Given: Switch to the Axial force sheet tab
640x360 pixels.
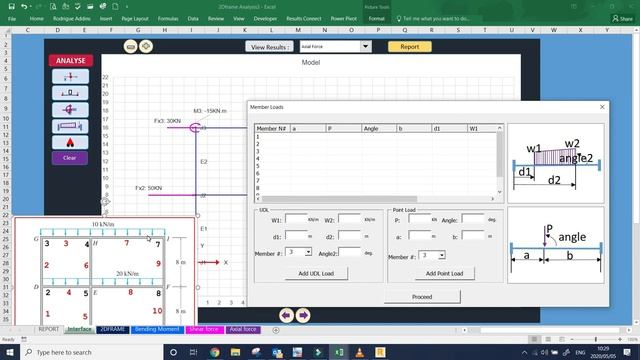Looking at the screenshot, I should coord(243,329).
